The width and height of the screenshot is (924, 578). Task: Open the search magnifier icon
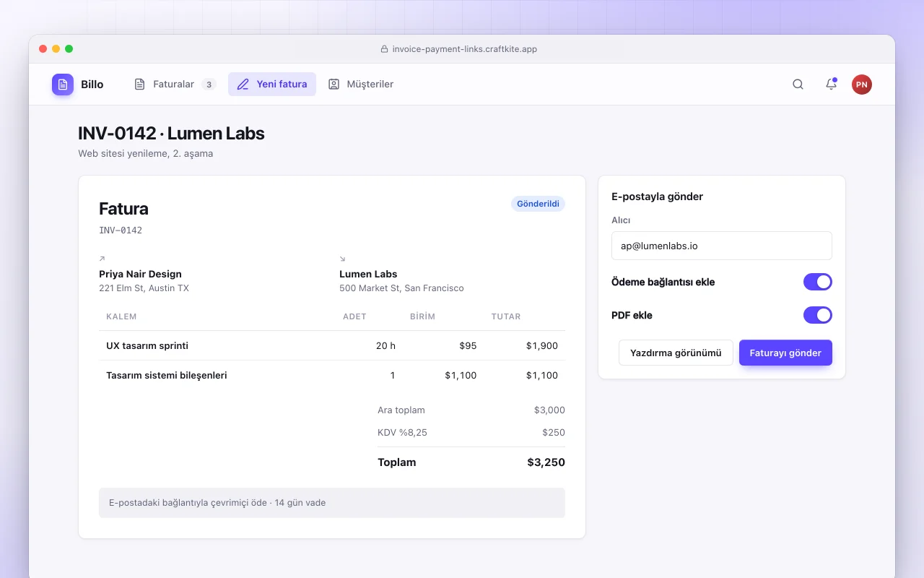(x=798, y=85)
